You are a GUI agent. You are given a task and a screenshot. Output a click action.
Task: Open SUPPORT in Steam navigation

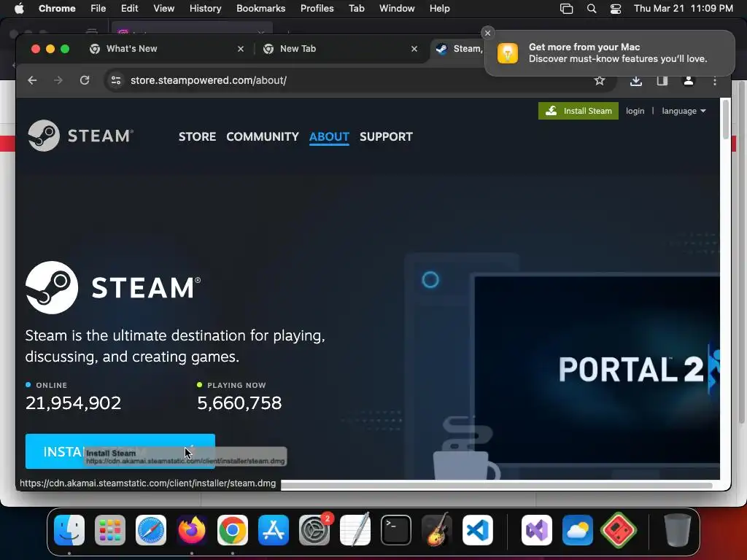tap(387, 136)
